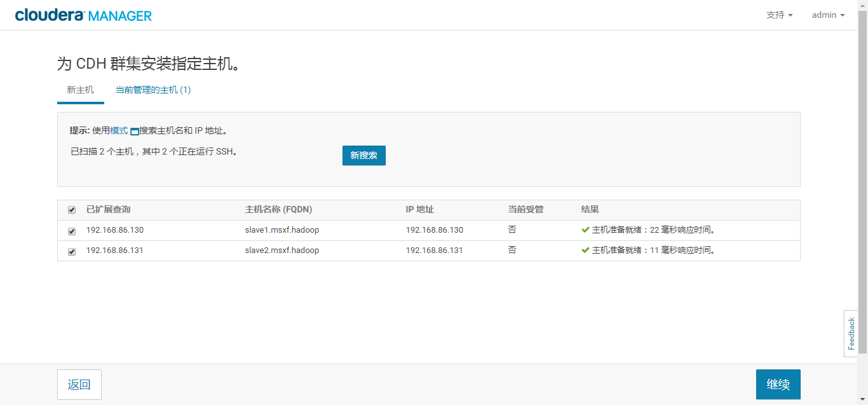Click IP address cell 192.168.86.131
Screen dimensions: 868x405
(435, 251)
